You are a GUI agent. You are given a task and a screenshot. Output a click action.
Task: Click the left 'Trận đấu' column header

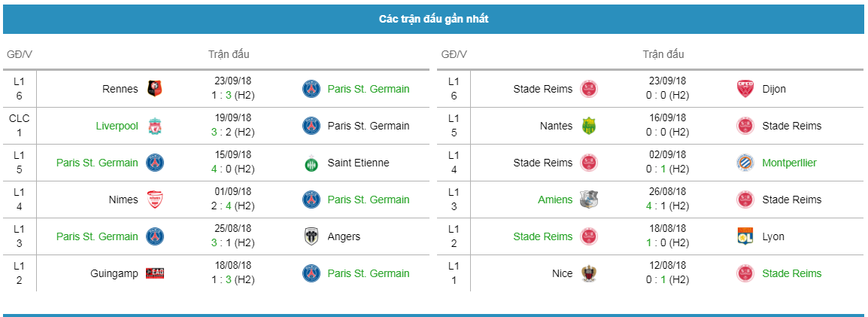pyautogui.click(x=229, y=54)
